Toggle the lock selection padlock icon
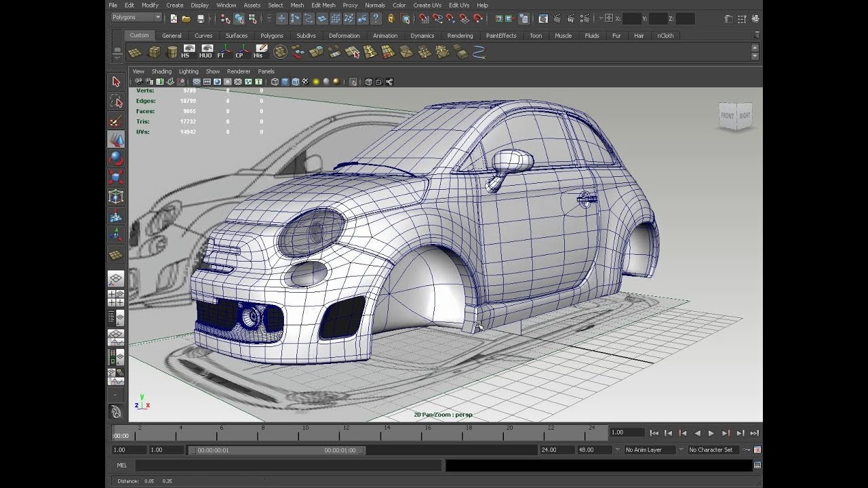Viewport: 868px width, 488px height. click(391, 19)
